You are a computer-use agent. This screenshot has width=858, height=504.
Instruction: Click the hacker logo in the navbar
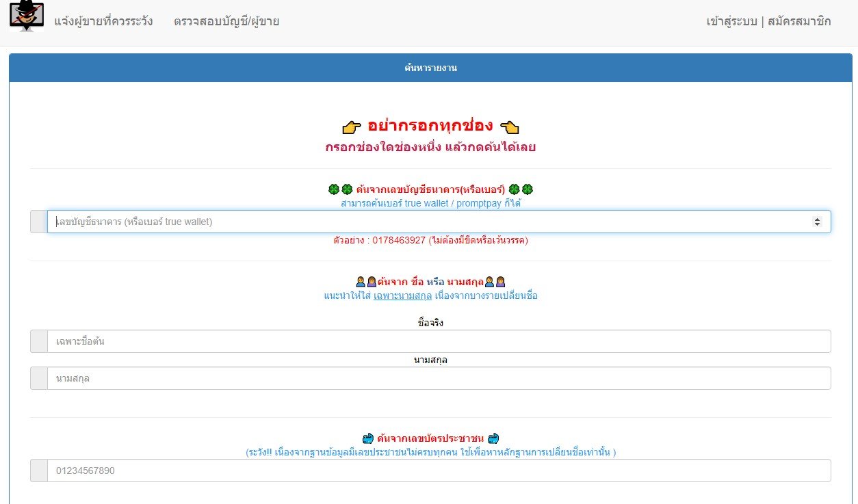(x=27, y=17)
